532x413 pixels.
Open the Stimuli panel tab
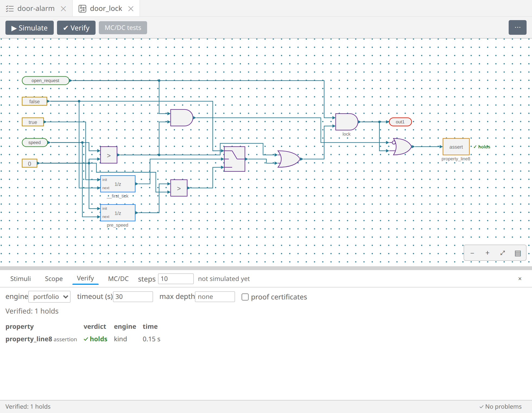point(21,279)
